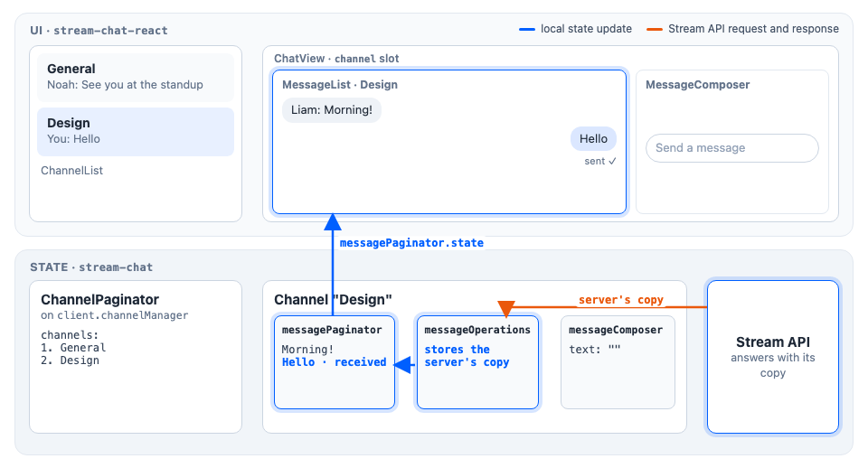Click the 'local state update' legend entry
Screen dimensions: 868x468
point(576,29)
